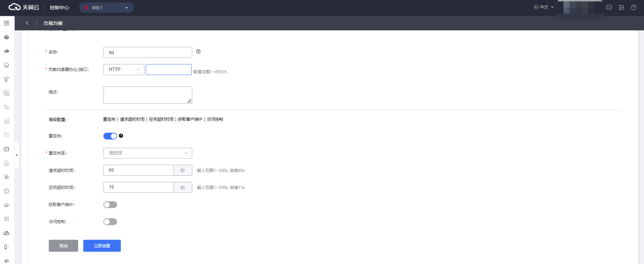Open the settings sliders icon in header
This screenshot has height=264, width=644.
pyautogui.click(x=621, y=8)
